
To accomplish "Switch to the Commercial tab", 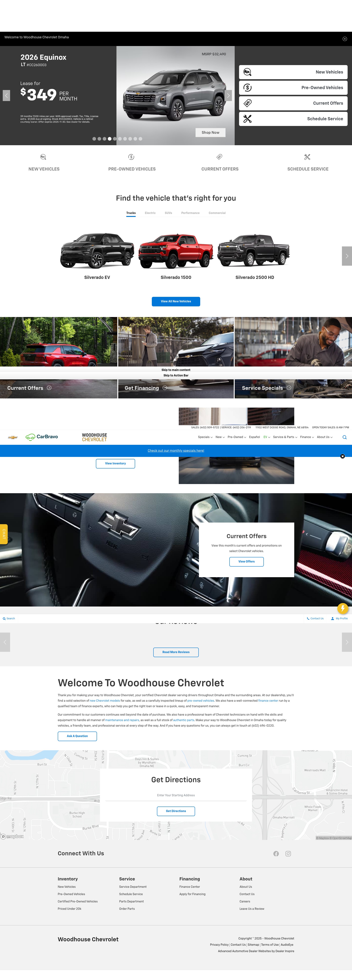I will pyautogui.click(x=217, y=213).
